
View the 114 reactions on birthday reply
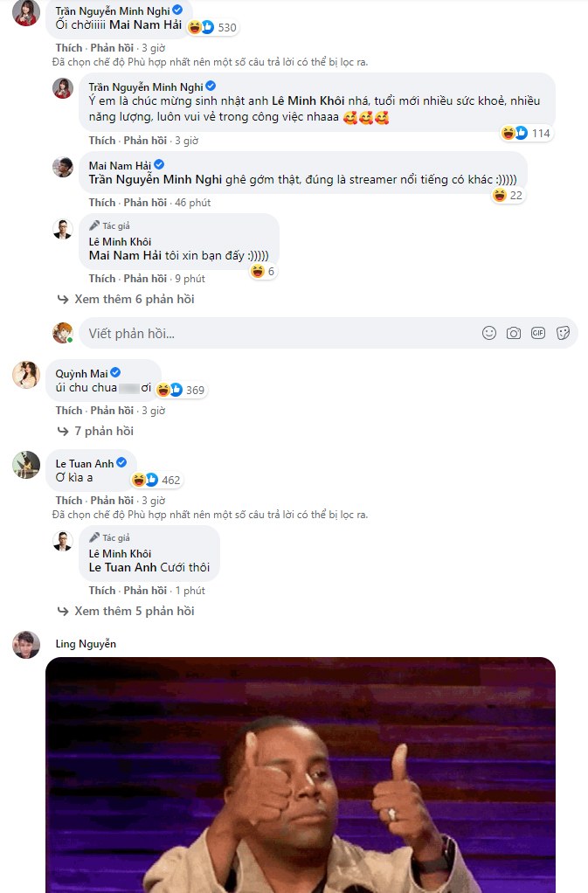pos(527,133)
